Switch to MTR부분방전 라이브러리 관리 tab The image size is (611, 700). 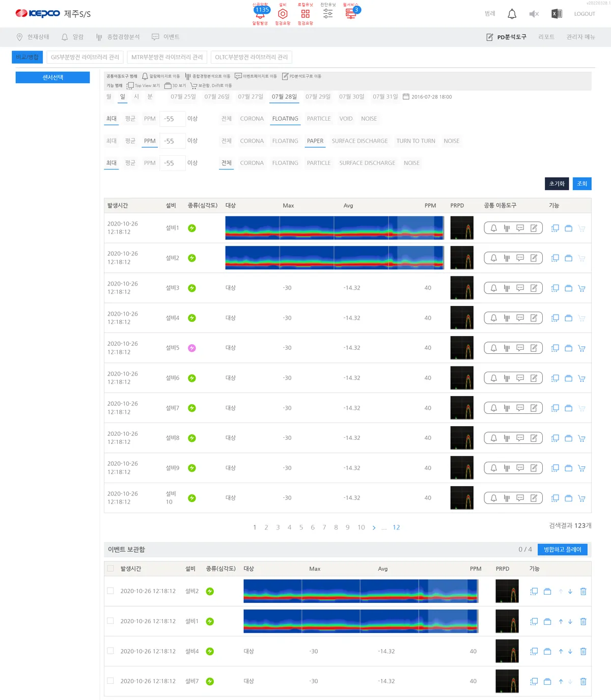[x=167, y=57]
